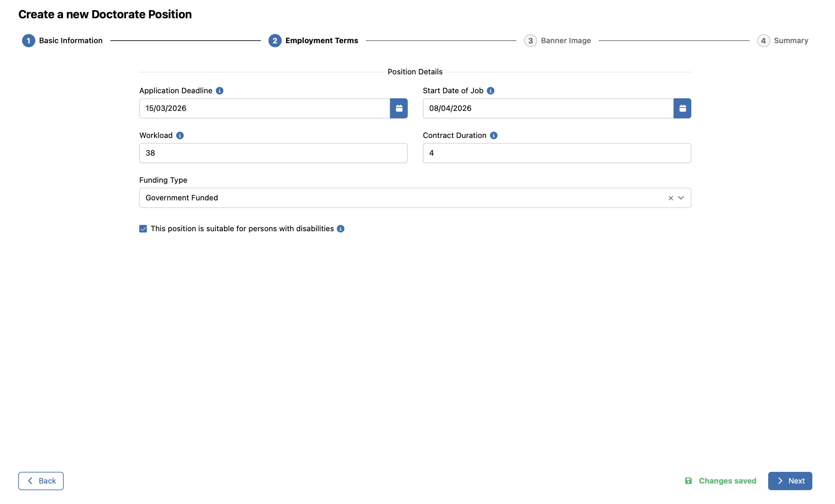Click the Workload info icon
835x504 pixels.
pos(180,135)
